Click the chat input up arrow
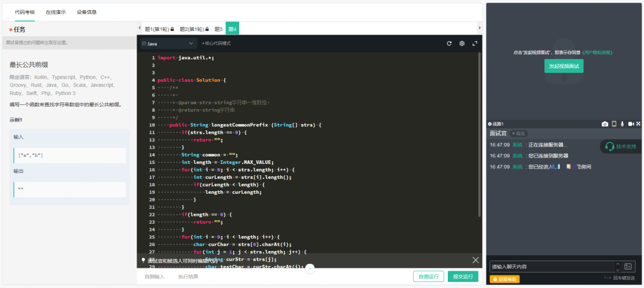 [618, 264]
